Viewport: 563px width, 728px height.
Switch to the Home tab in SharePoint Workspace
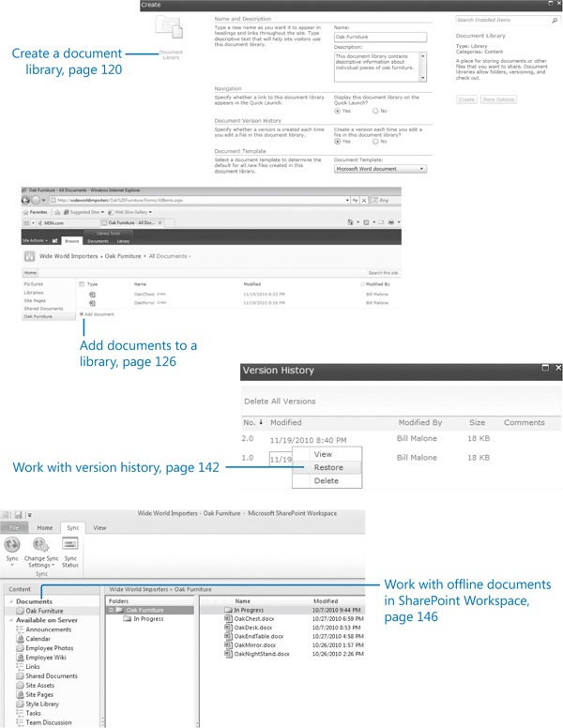click(45, 528)
